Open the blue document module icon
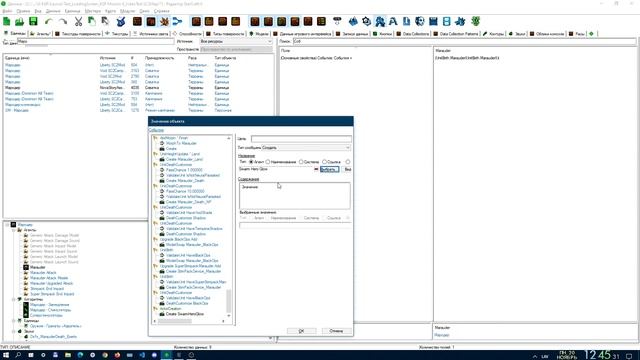The width and height of the screenshot is (640, 360). pyautogui.click(x=407, y=22)
